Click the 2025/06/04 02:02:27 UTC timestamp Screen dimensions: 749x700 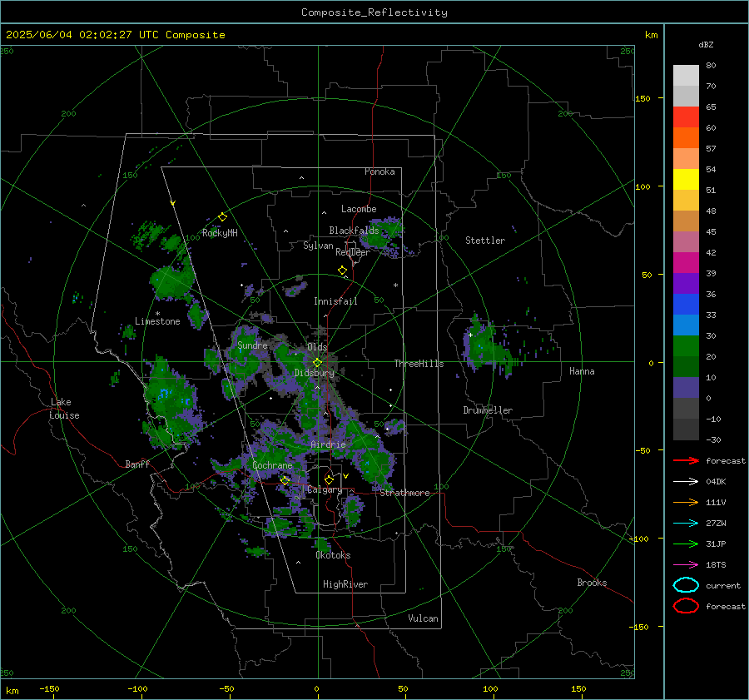pyautogui.click(x=82, y=35)
